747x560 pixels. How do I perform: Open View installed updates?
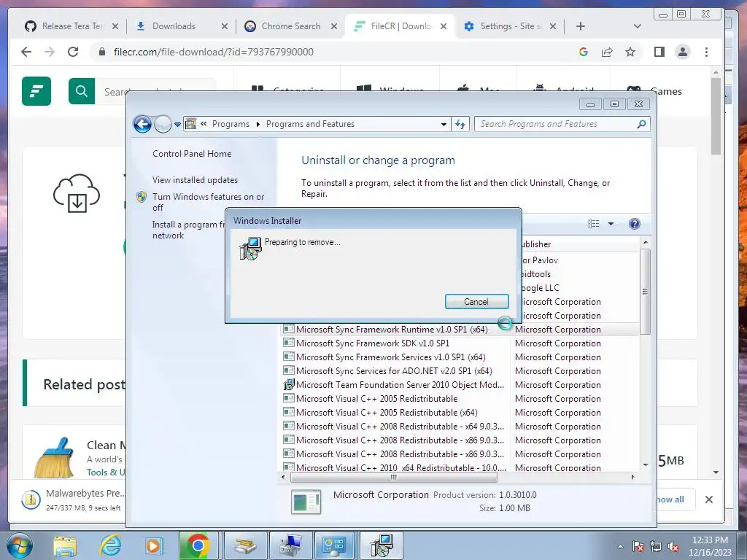pos(195,179)
